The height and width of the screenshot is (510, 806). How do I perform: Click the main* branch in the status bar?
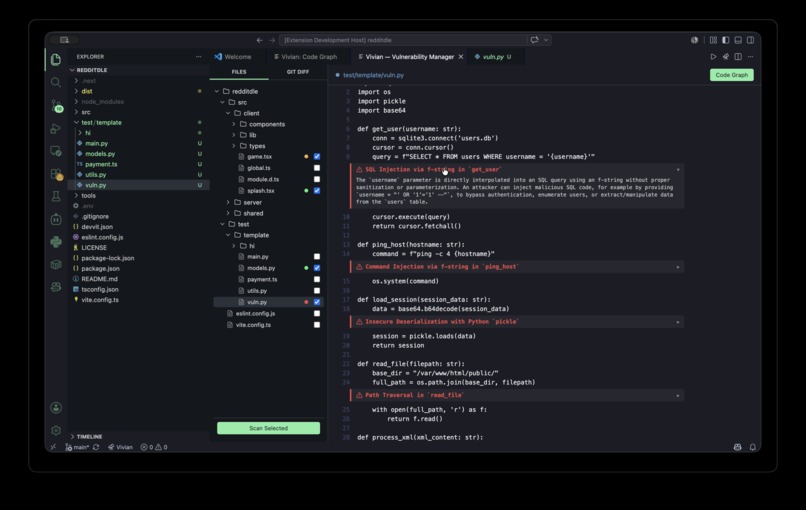[x=77, y=447]
